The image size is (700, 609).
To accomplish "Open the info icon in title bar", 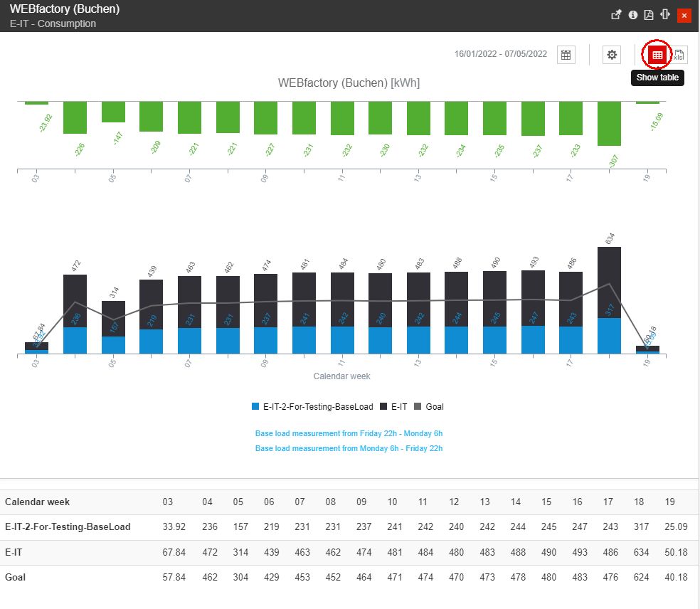I will click(632, 15).
